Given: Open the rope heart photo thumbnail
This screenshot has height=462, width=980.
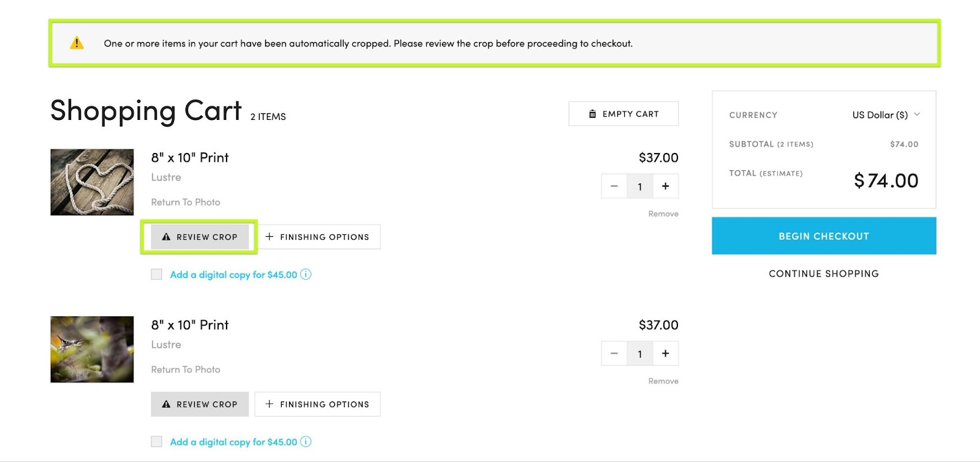Looking at the screenshot, I should point(92,182).
